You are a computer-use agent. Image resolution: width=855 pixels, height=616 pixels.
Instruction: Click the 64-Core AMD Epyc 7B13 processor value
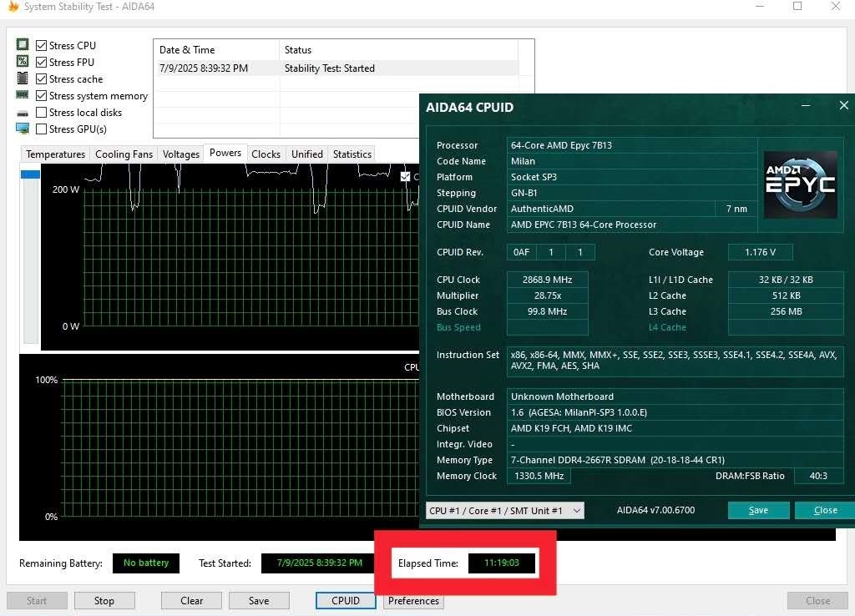click(x=631, y=145)
